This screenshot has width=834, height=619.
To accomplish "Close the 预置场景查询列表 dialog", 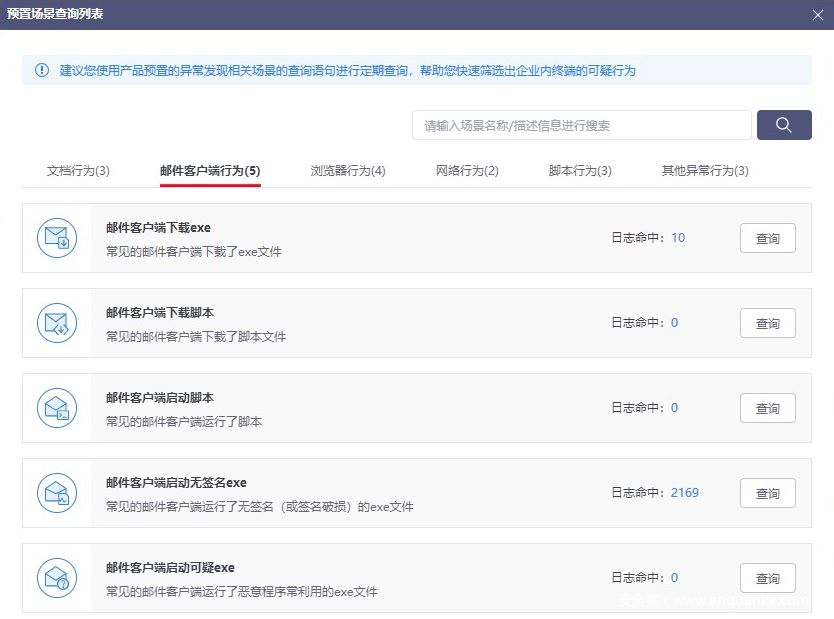I will pyautogui.click(x=818, y=14).
